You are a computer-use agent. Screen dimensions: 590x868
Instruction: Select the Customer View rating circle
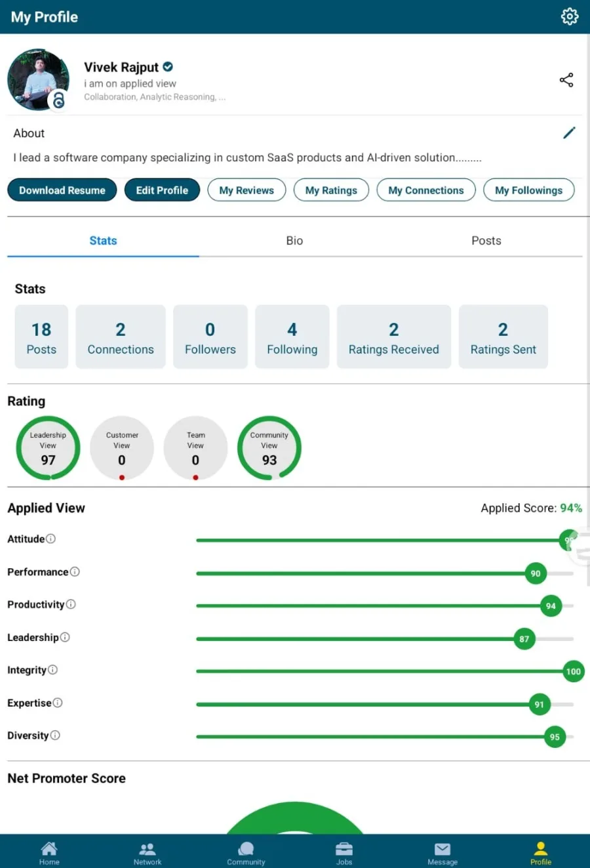[x=122, y=448]
